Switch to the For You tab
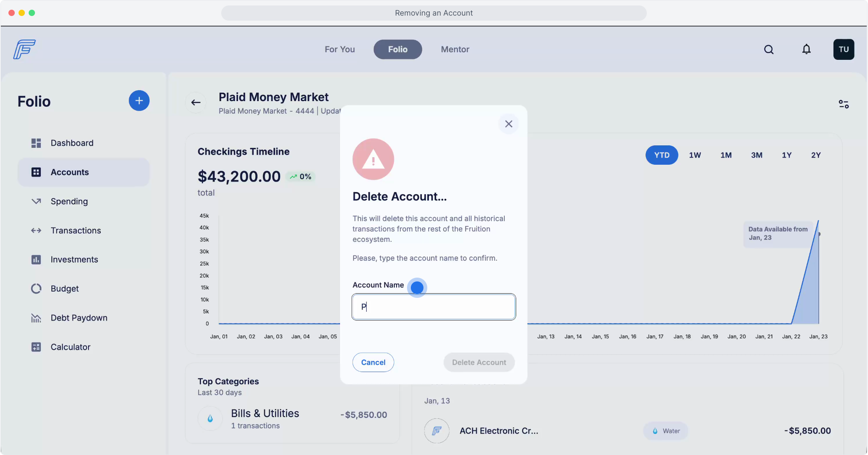 340,49
